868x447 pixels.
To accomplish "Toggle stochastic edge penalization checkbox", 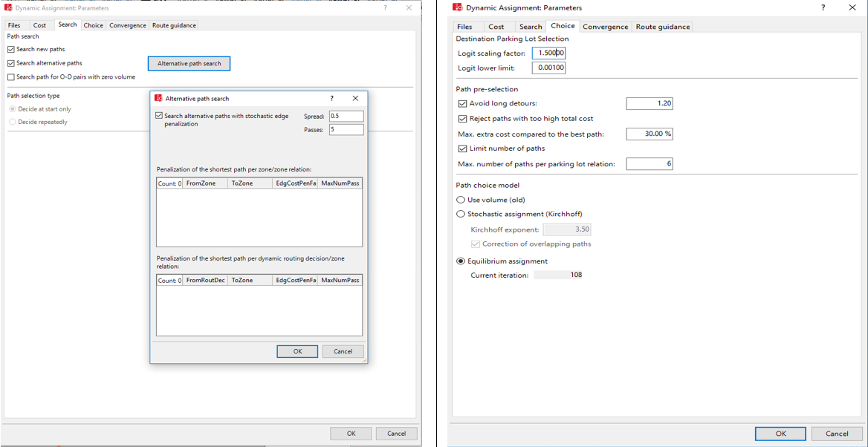I will click(160, 116).
